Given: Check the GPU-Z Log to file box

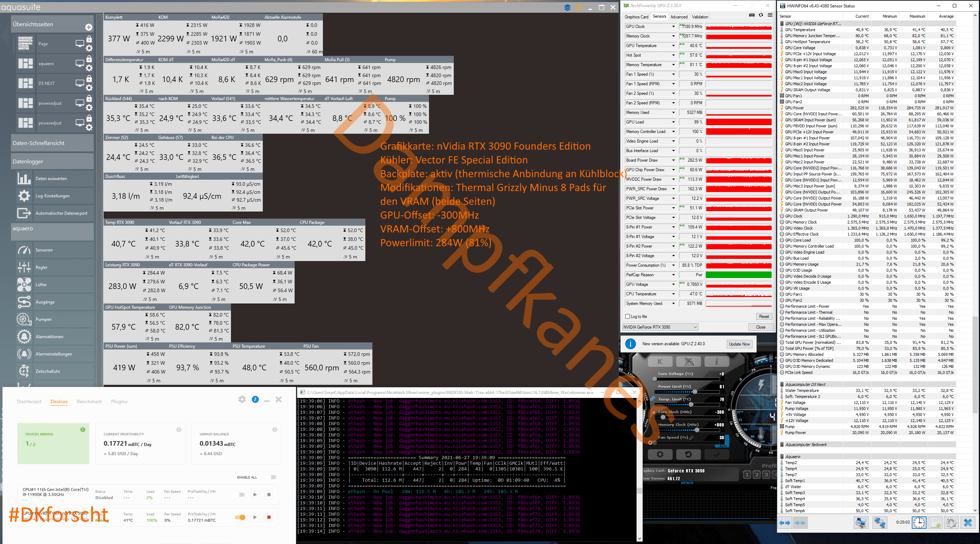Looking at the screenshot, I should pos(628,317).
